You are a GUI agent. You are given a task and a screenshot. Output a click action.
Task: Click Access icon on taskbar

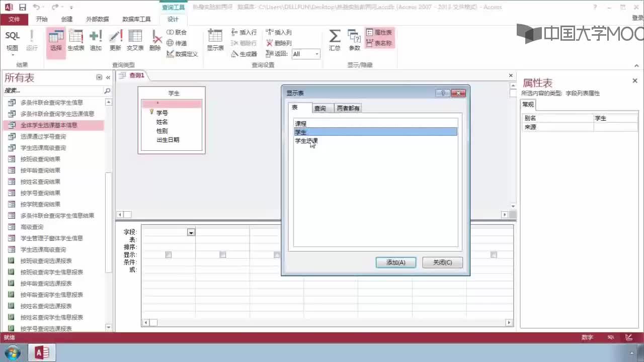[x=42, y=353]
